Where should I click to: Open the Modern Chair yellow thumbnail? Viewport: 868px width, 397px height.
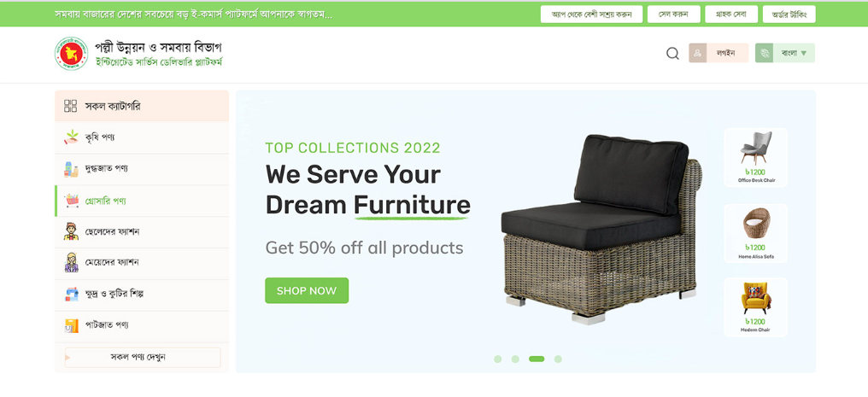point(755,307)
